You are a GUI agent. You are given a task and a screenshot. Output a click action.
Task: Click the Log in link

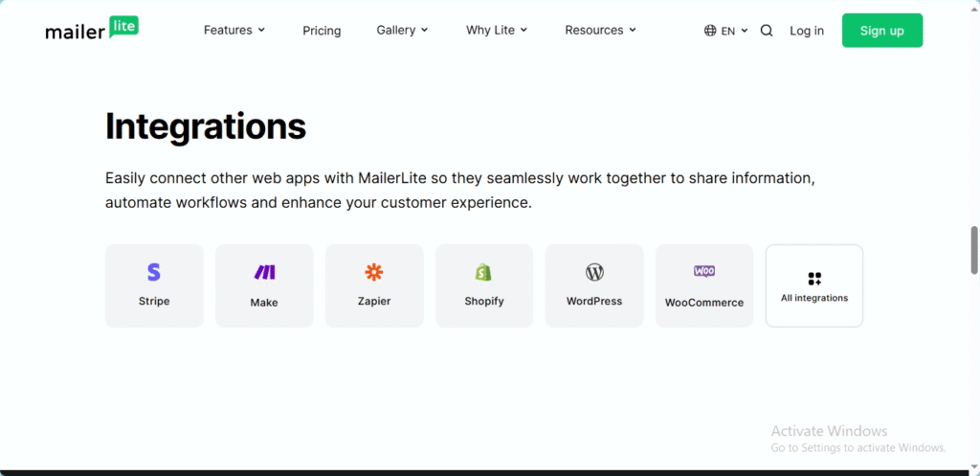[807, 31]
